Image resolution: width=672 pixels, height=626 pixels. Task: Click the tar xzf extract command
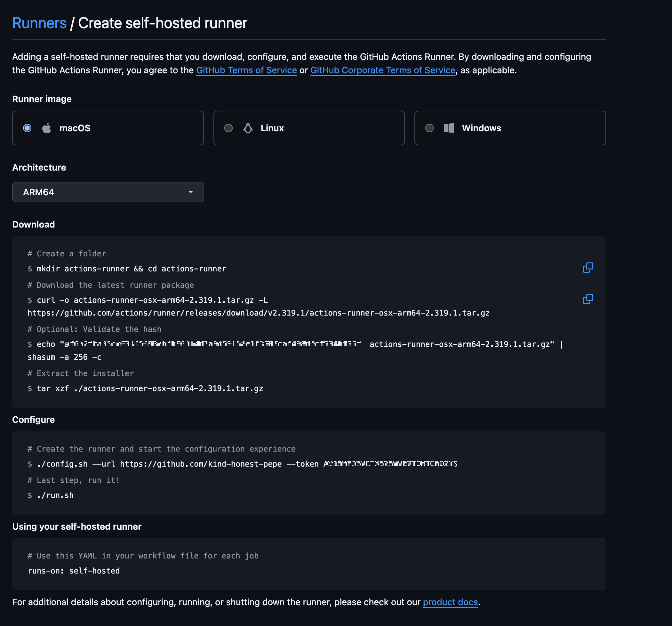pyautogui.click(x=150, y=389)
